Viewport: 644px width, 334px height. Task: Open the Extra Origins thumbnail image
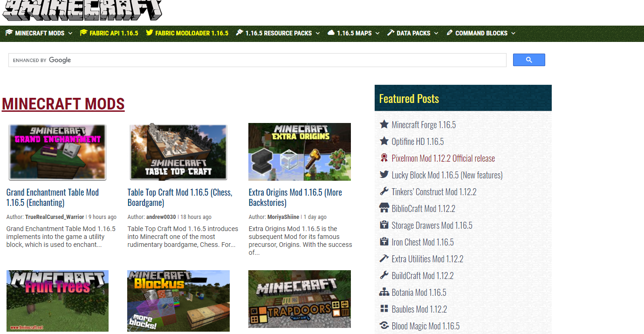pos(300,152)
